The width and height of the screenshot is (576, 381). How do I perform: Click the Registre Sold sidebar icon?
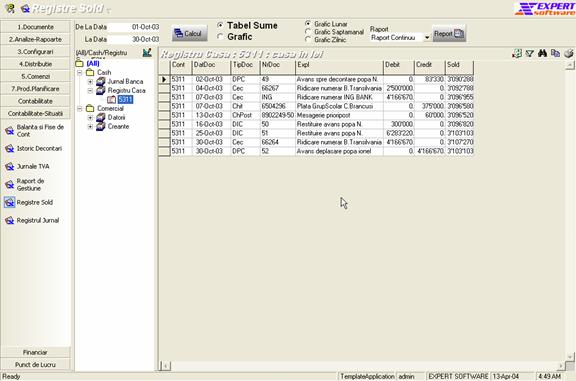pos(10,202)
